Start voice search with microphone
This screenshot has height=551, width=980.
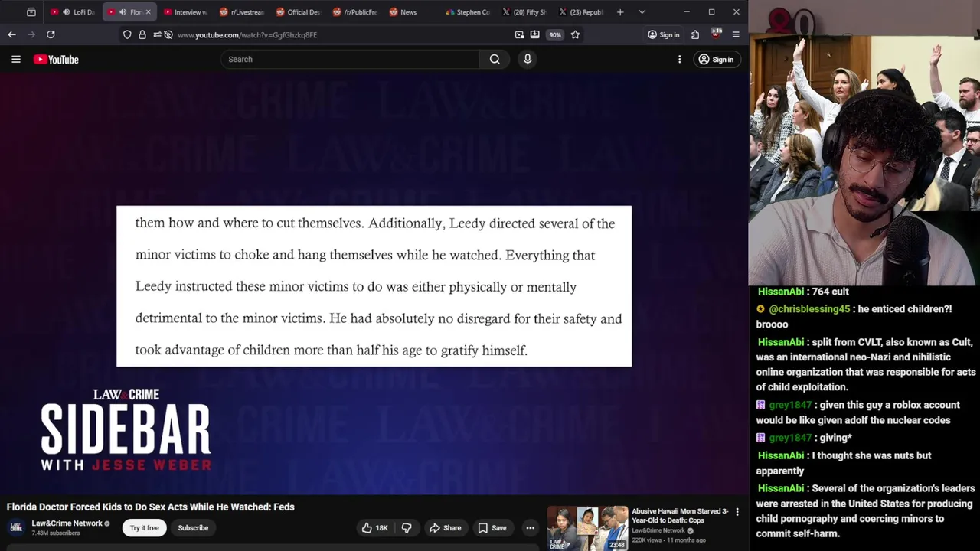(x=528, y=59)
